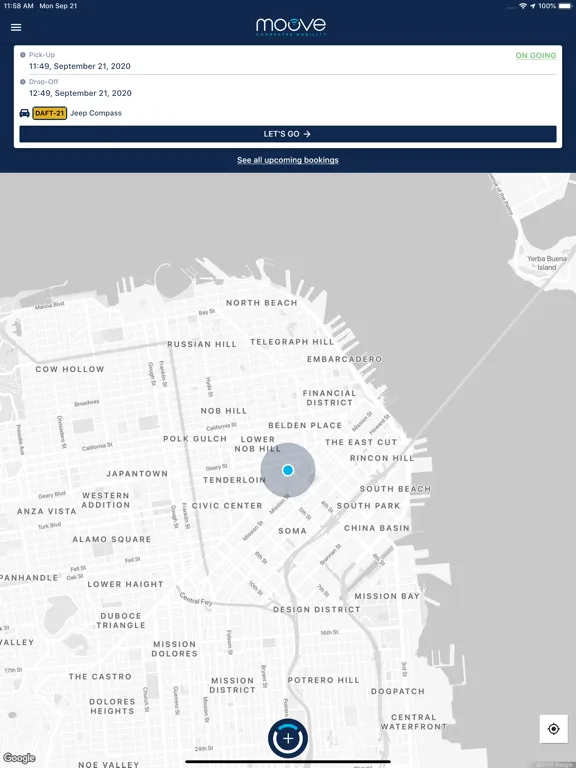Tap ANZA VISTA map label
The height and width of the screenshot is (768, 576).
click(47, 511)
